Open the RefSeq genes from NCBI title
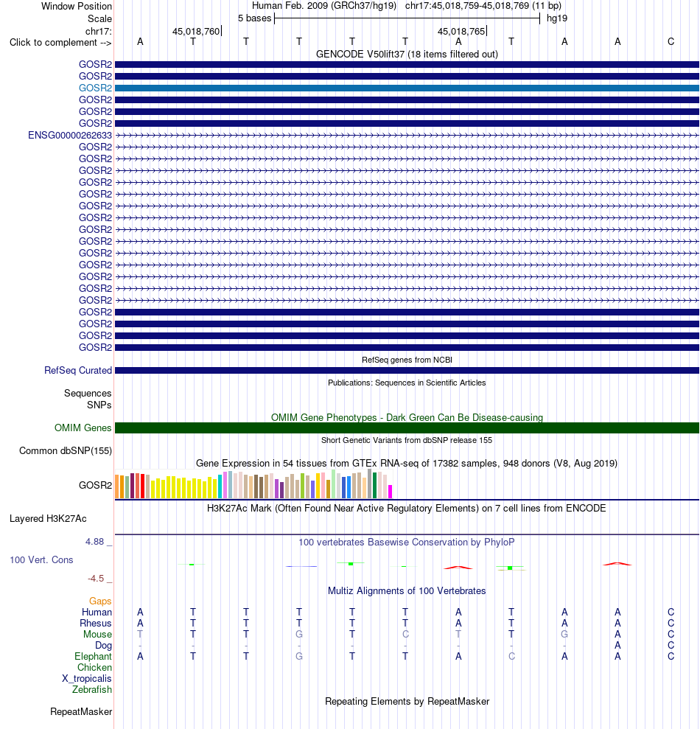 point(407,360)
